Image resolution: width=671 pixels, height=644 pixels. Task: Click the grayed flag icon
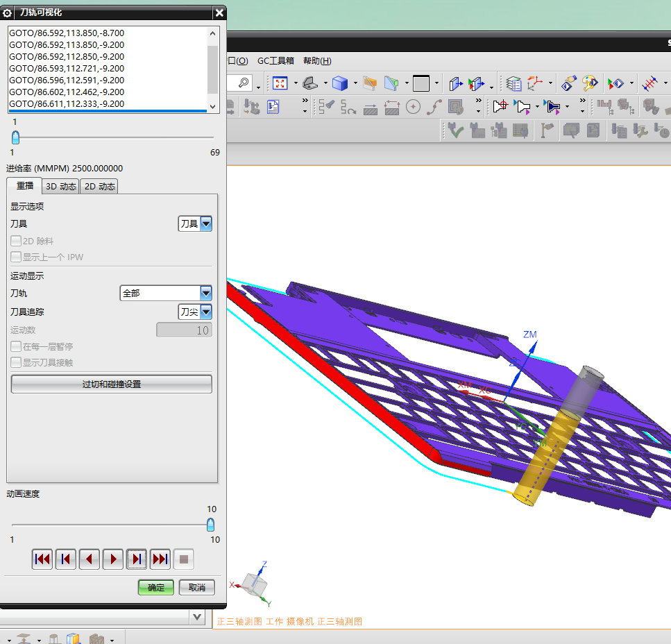click(x=547, y=130)
